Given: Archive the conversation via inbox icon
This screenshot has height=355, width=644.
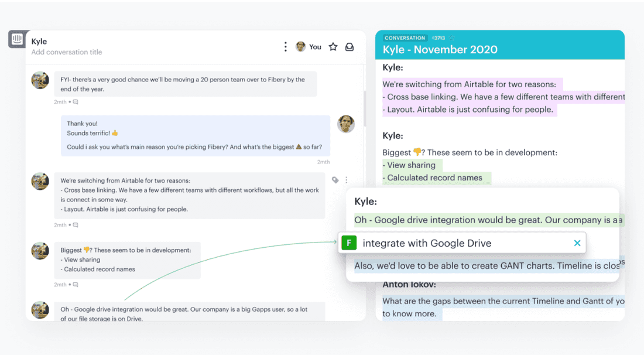Looking at the screenshot, I should (x=350, y=46).
